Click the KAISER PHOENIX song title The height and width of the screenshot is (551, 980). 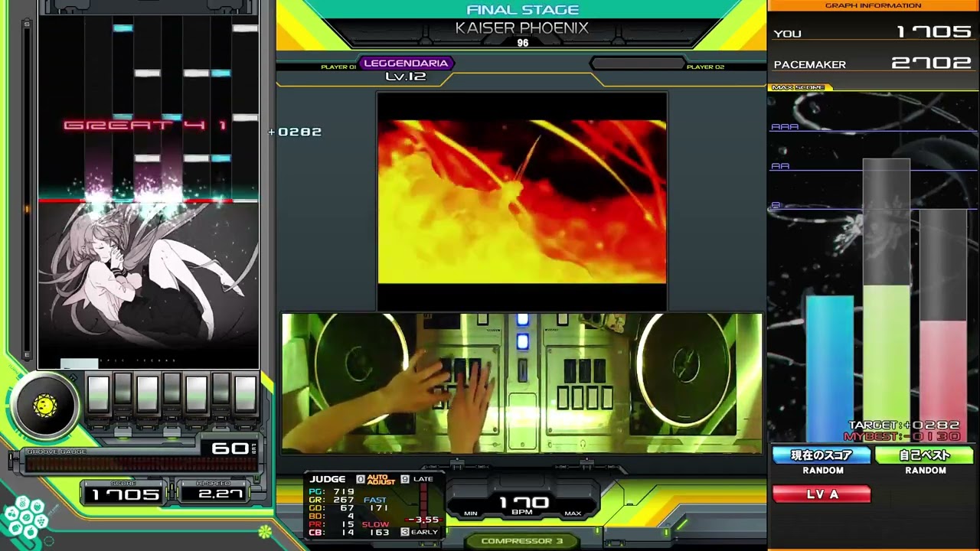[x=522, y=28]
